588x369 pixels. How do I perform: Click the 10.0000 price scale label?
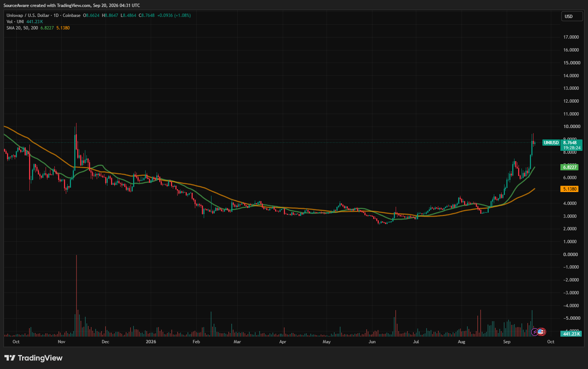pos(572,127)
